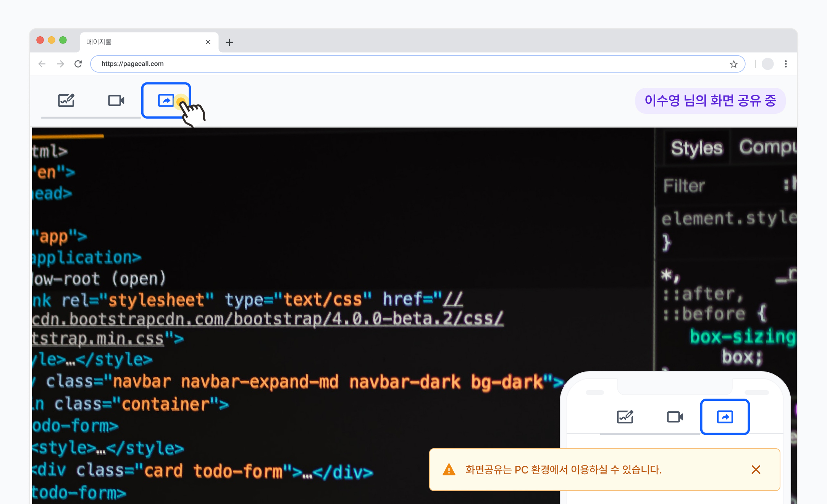
Task: Open the video camera tool in browser toolbar
Action: (x=116, y=100)
